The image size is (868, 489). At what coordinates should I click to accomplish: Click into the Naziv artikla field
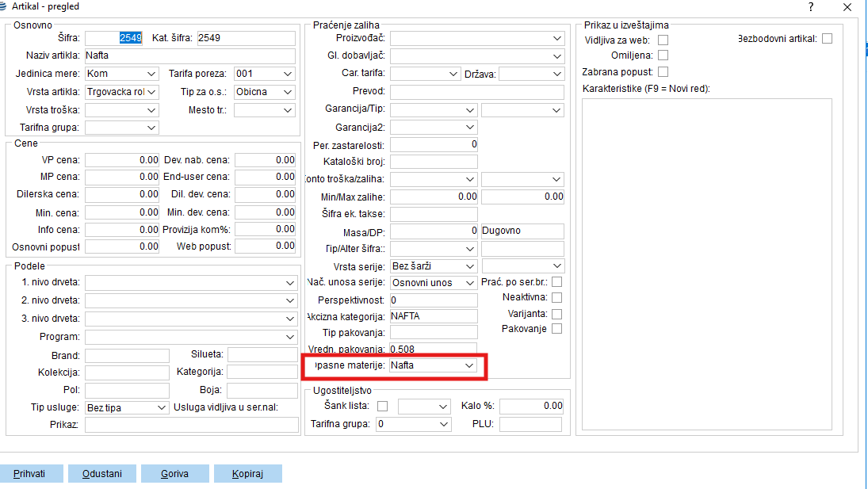pos(189,56)
